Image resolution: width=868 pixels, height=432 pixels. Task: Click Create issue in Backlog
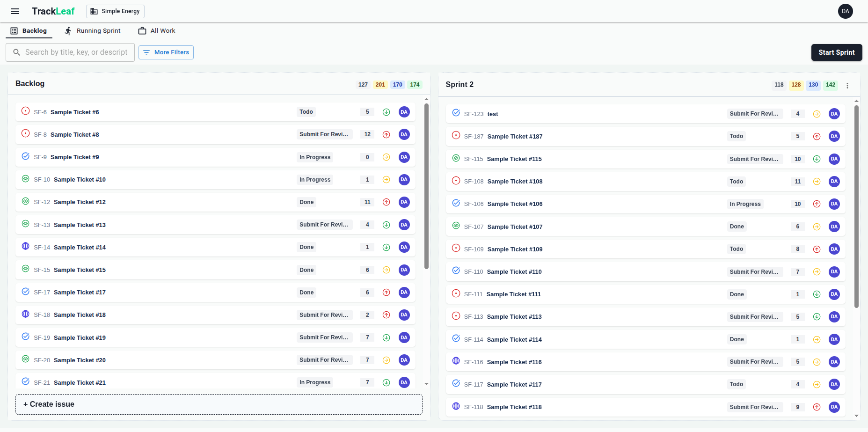coord(219,404)
